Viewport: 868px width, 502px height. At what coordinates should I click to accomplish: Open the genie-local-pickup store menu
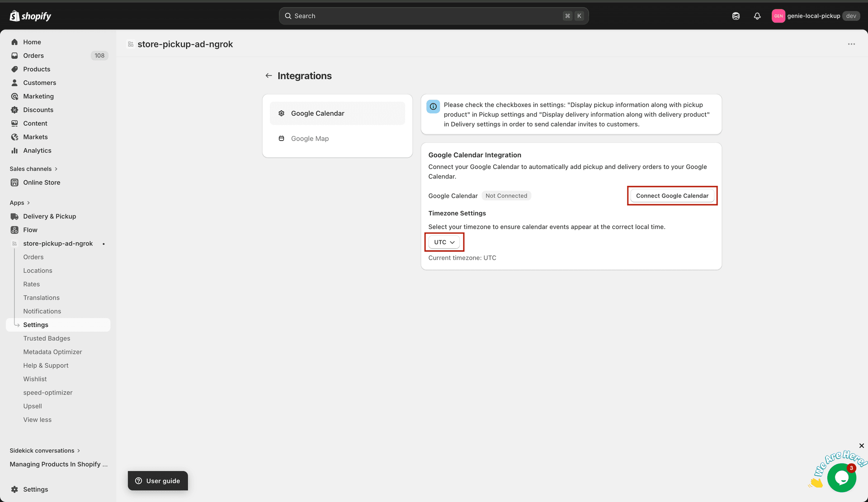pyautogui.click(x=816, y=16)
